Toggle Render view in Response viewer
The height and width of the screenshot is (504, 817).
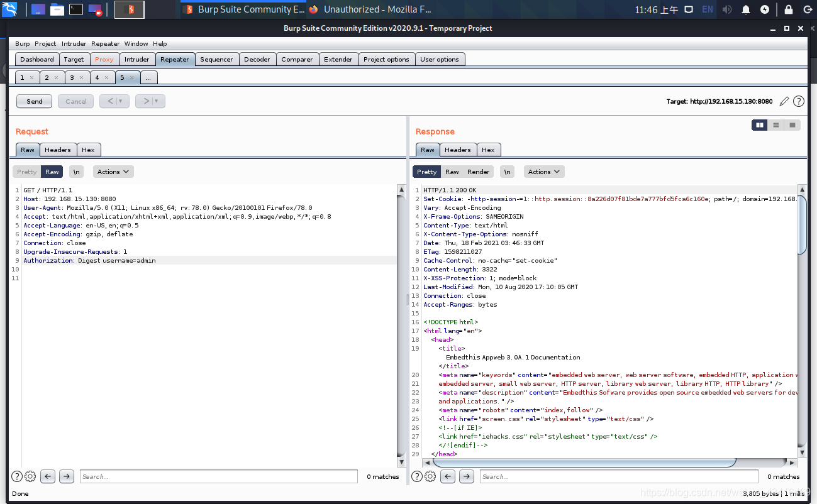pos(478,172)
